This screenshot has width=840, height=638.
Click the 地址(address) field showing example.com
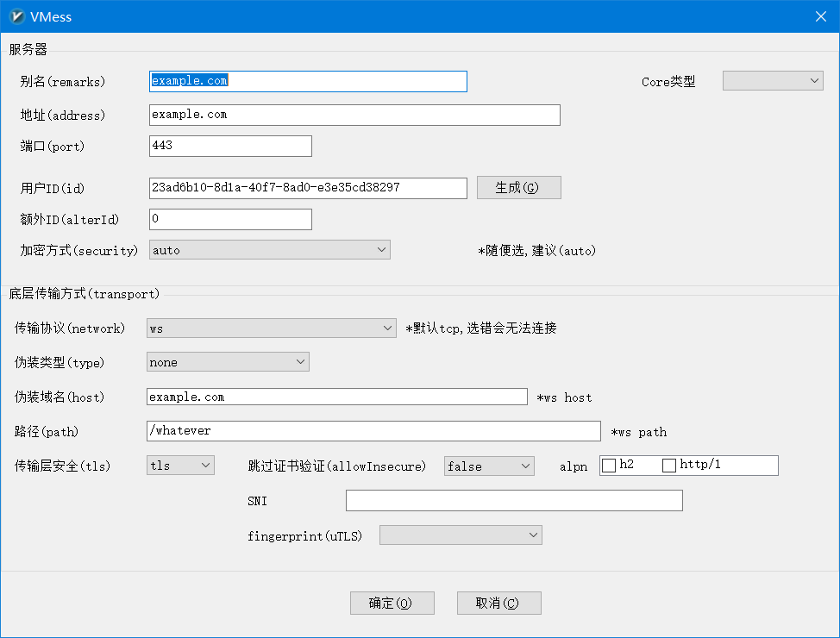pyautogui.click(x=354, y=114)
